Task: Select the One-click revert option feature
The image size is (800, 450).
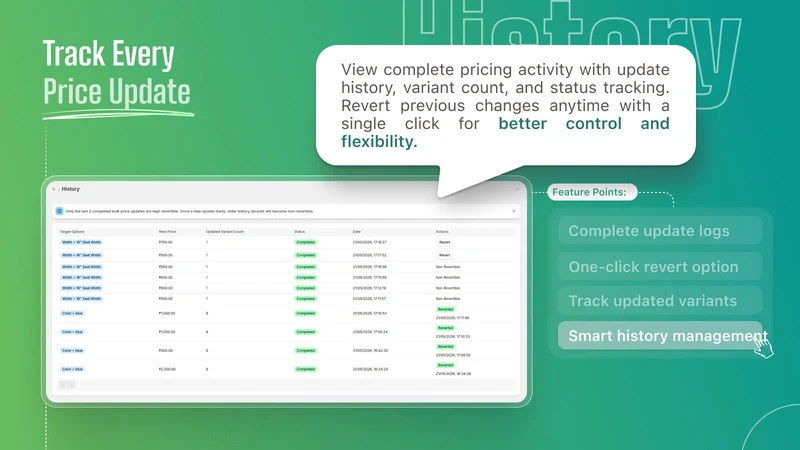Action: [x=660, y=266]
